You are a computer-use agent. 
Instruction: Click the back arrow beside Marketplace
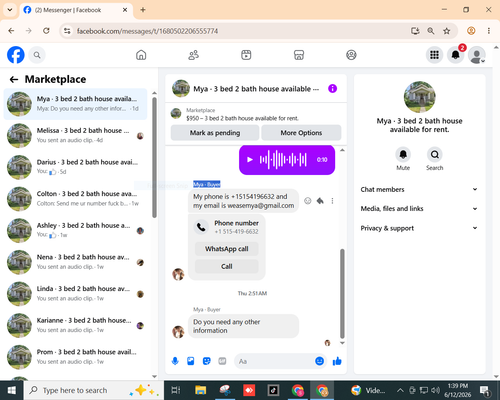[14, 79]
